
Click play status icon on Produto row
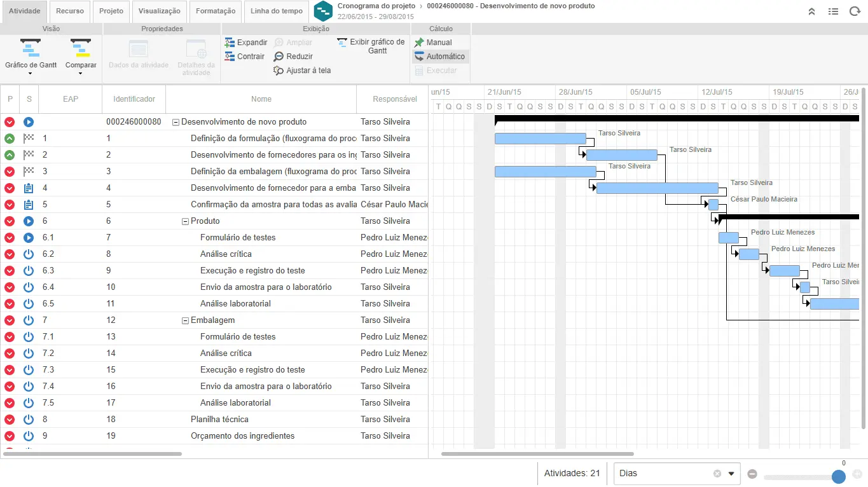click(x=29, y=221)
